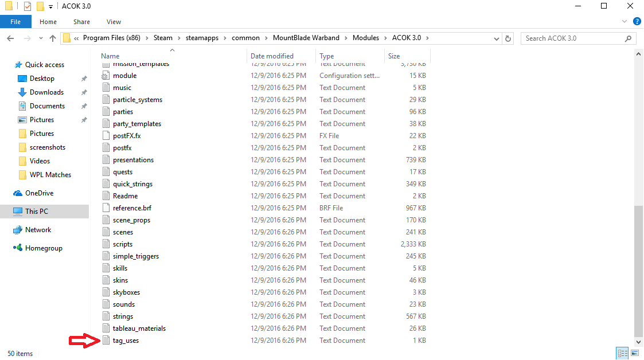Expand the address bar history dropdown

497,38
